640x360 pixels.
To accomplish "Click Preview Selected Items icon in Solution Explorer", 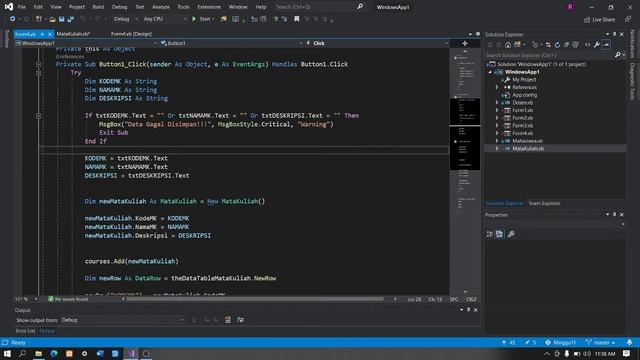I will pos(606,45).
